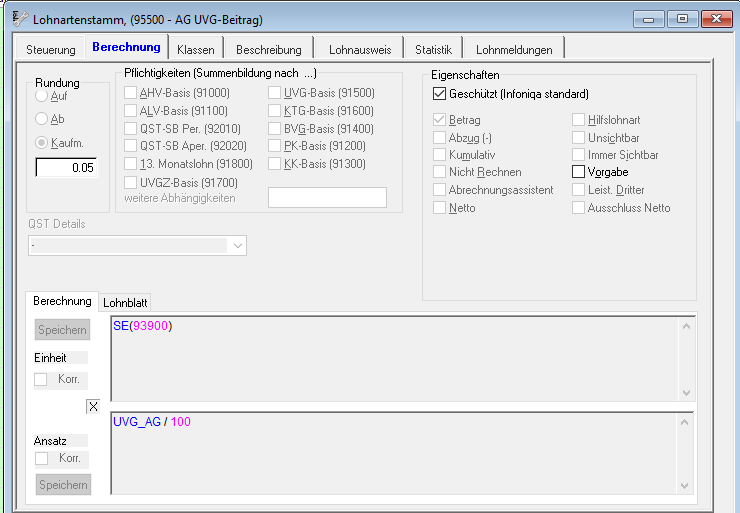This screenshot has width=740, height=513.
Task: Toggle the Korr. checkbox under Ansatz
Action: [x=42, y=458]
